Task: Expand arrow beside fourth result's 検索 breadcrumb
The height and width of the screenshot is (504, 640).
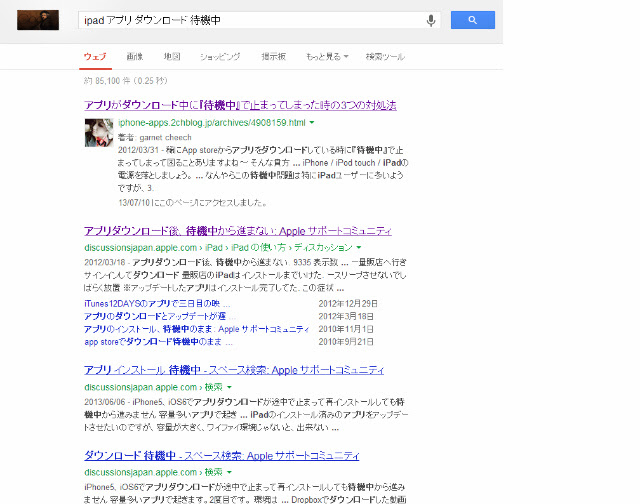Action: click(x=229, y=472)
